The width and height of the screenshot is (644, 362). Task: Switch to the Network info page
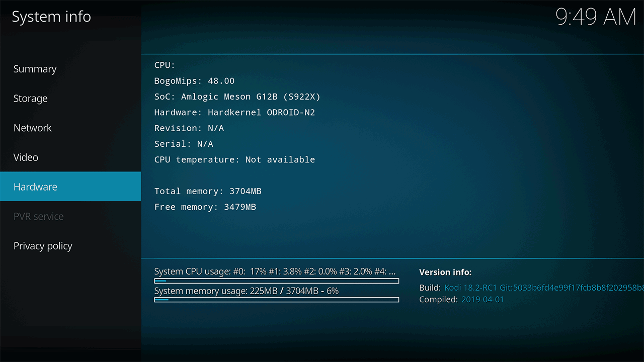click(33, 128)
